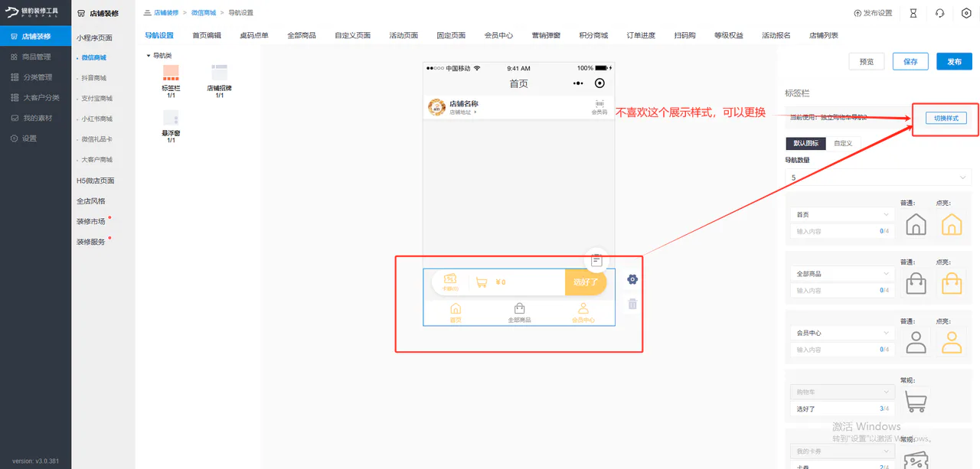This screenshot has height=469, width=980.
Task: Click the yellow 全部商品 点亮 bag icon
Action: (x=952, y=283)
